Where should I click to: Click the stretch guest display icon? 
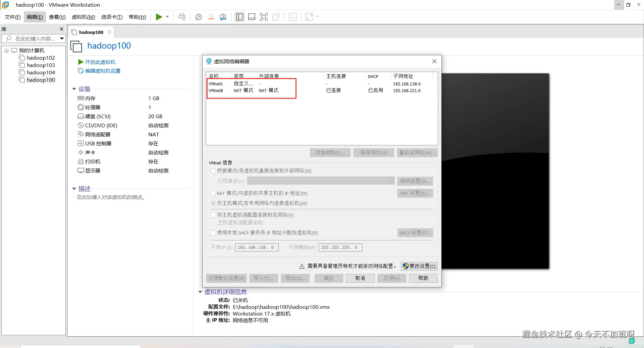[309, 17]
